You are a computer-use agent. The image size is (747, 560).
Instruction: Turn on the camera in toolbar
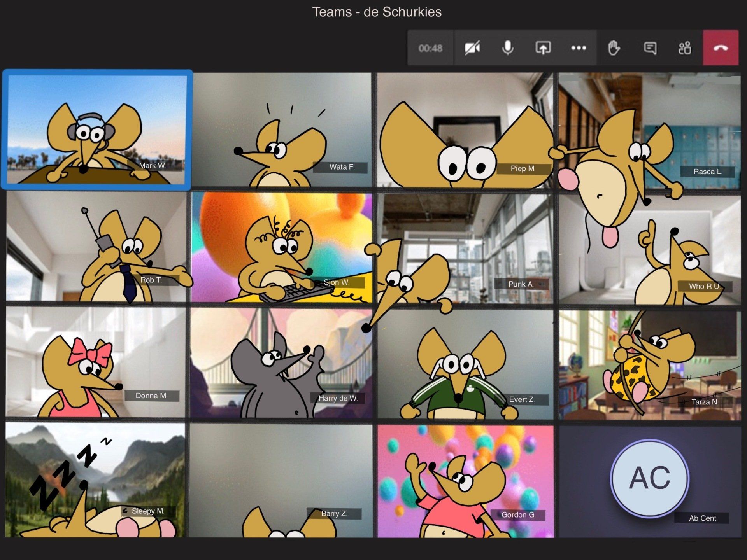pyautogui.click(x=472, y=48)
